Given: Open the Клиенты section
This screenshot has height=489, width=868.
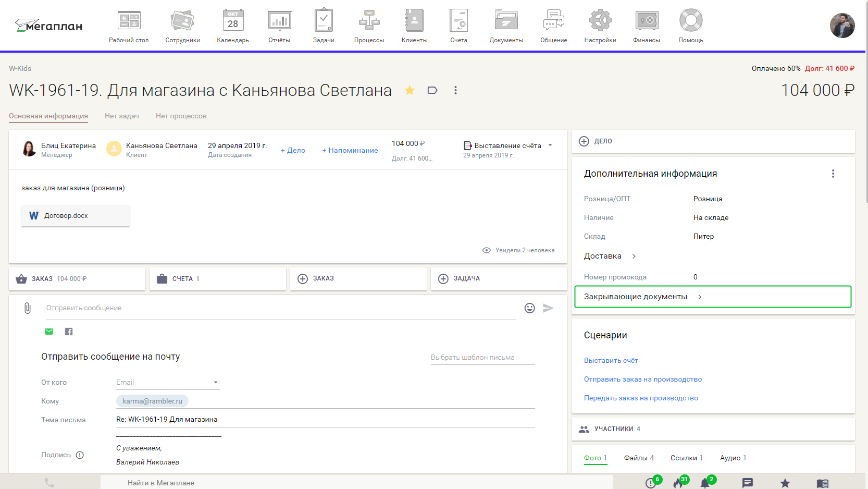Looking at the screenshot, I should pos(415,26).
